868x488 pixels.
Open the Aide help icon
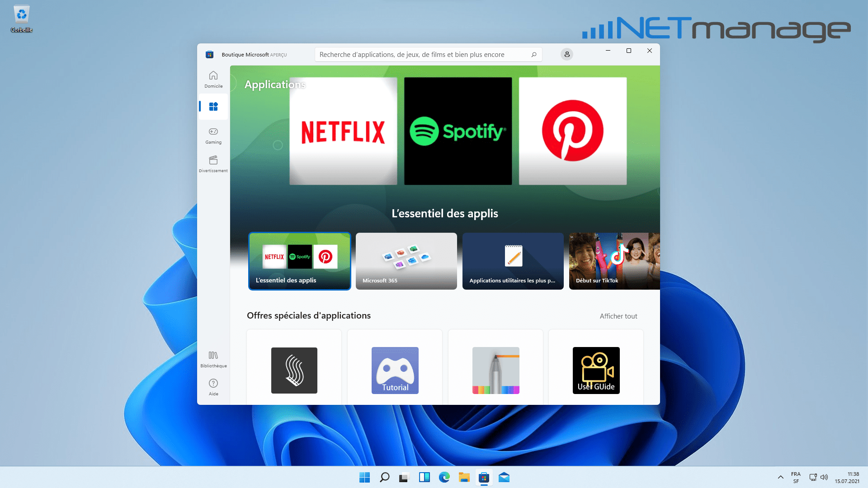[213, 387]
